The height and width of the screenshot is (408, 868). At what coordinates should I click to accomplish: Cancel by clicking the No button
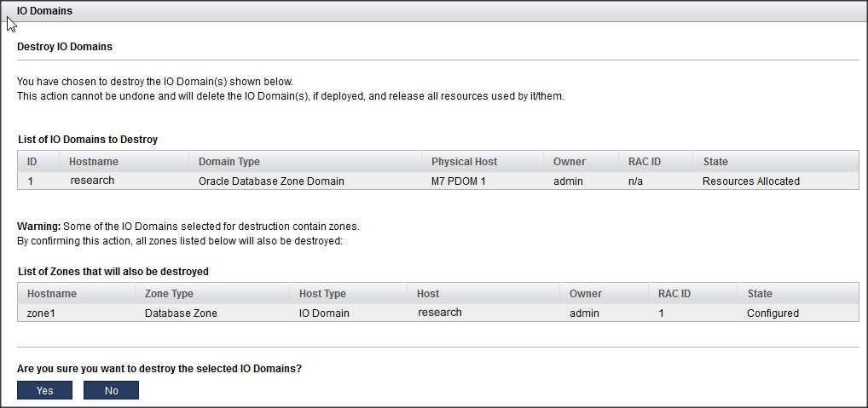(x=111, y=390)
